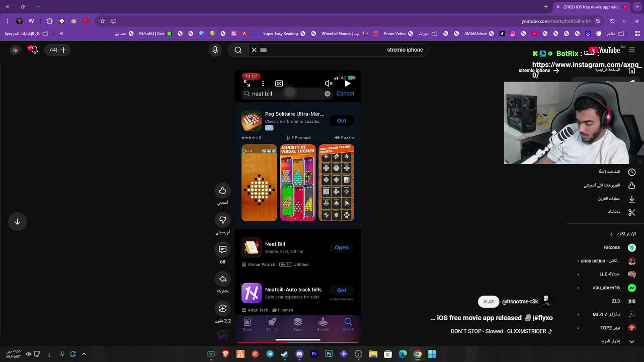Open Super Easy Reading bookmark

pos(284,34)
